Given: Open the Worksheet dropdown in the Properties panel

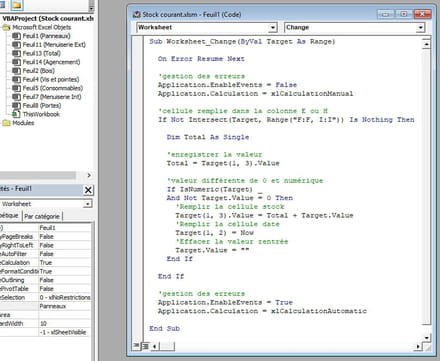Looking at the screenshot, I should pos(88,204).
